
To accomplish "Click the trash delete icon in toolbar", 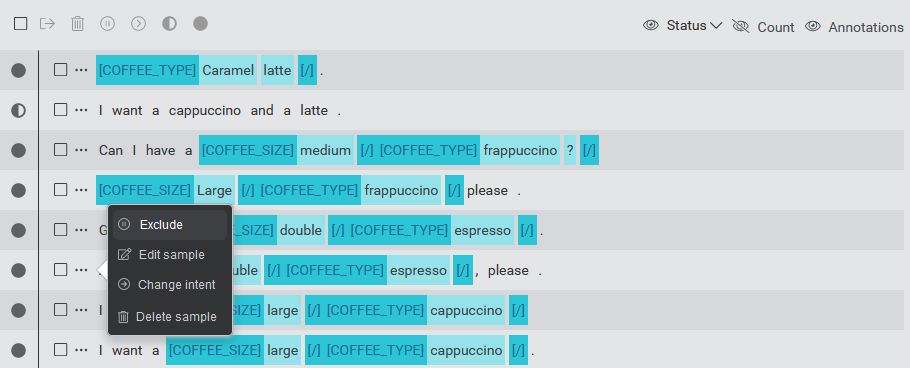I will point(77,24).
